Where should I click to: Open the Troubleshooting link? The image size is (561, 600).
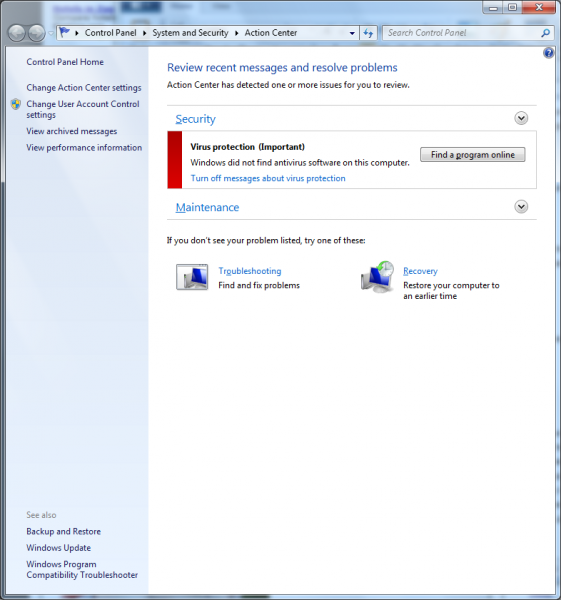(250, 271)
